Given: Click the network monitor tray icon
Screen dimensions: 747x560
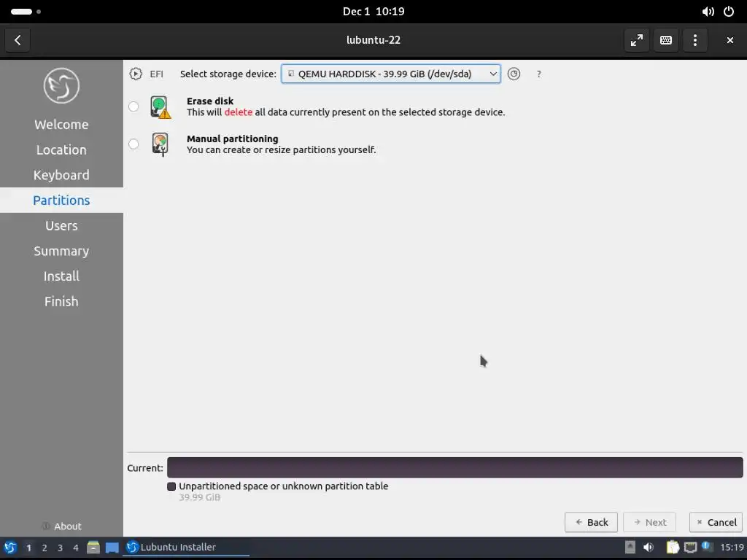Looking at the screenshot, I should coord(690,548).
